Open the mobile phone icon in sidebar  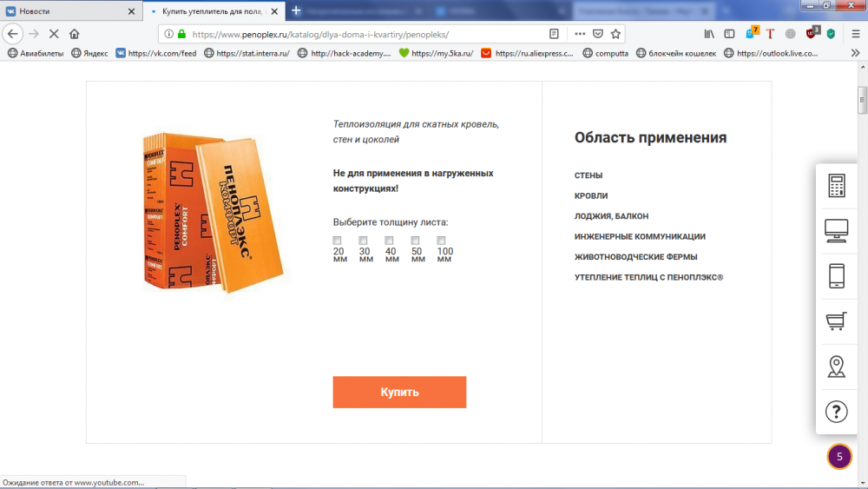coord(837,276)
